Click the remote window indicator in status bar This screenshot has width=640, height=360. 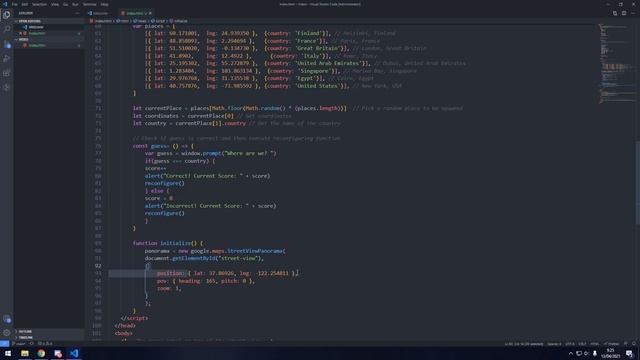click(4, 344)
